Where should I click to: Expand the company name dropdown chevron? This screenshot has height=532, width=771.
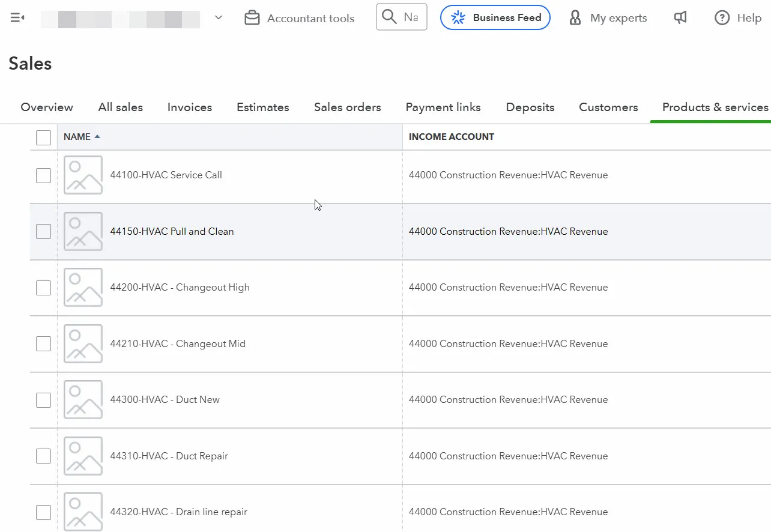pos(219,18)
